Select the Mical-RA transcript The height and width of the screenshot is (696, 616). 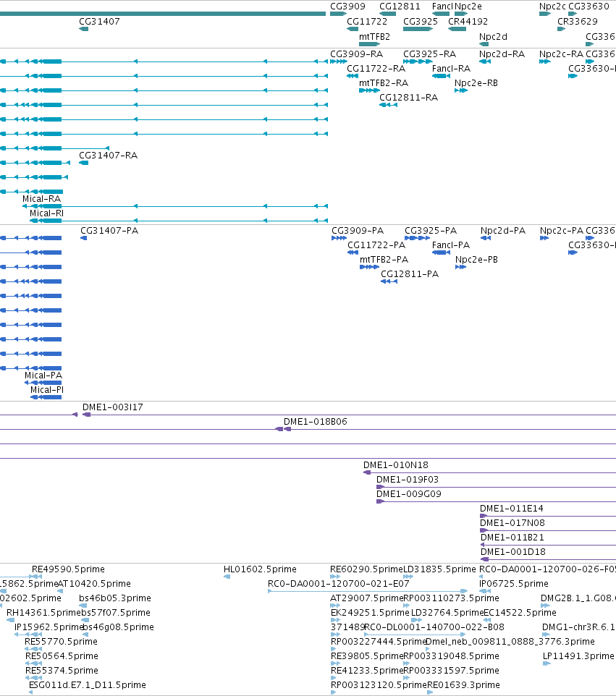(175, 206)
